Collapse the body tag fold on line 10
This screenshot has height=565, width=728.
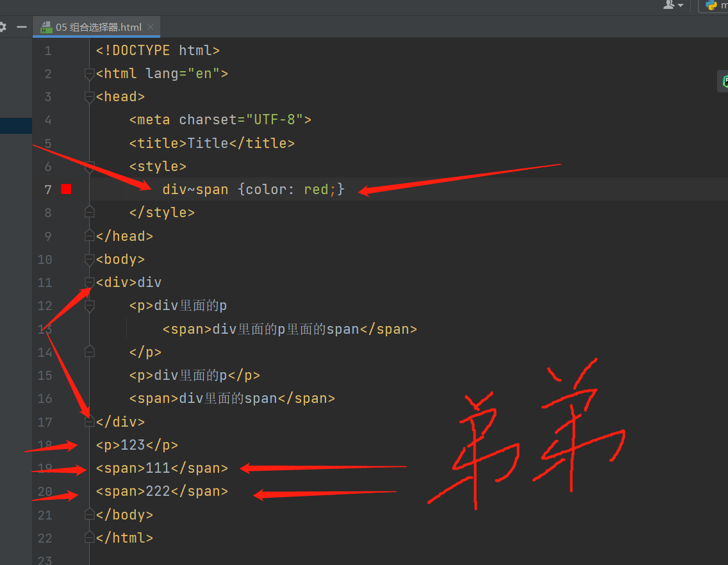pos(90,259)
